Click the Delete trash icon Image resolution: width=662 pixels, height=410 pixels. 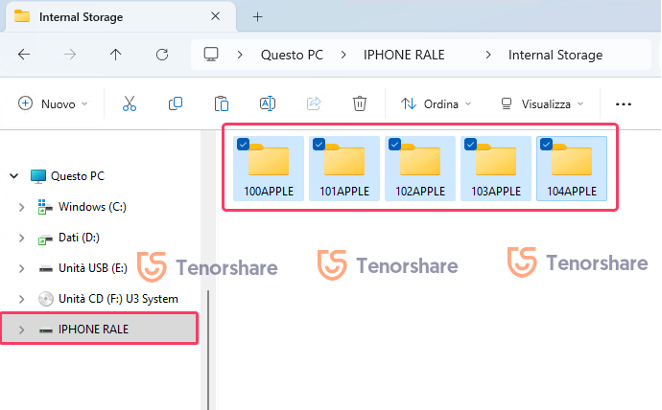click(360, 104)
